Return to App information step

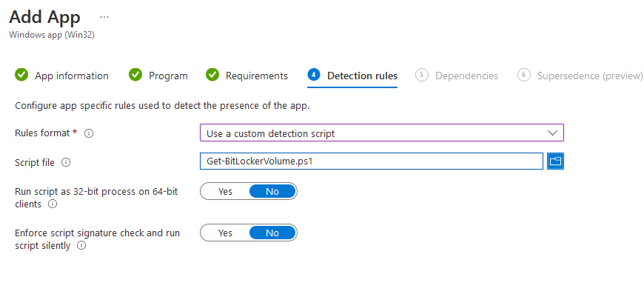pyautogui.click(x=71, y=76)
